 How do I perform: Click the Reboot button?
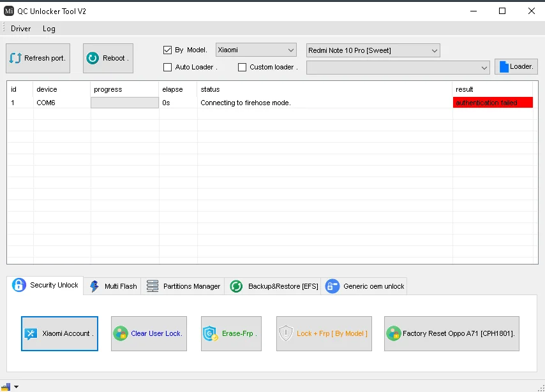point(108,59)
